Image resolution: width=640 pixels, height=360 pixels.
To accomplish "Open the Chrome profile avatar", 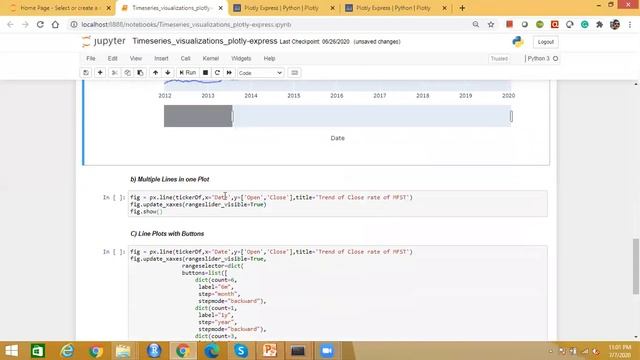I will [615, 24].
